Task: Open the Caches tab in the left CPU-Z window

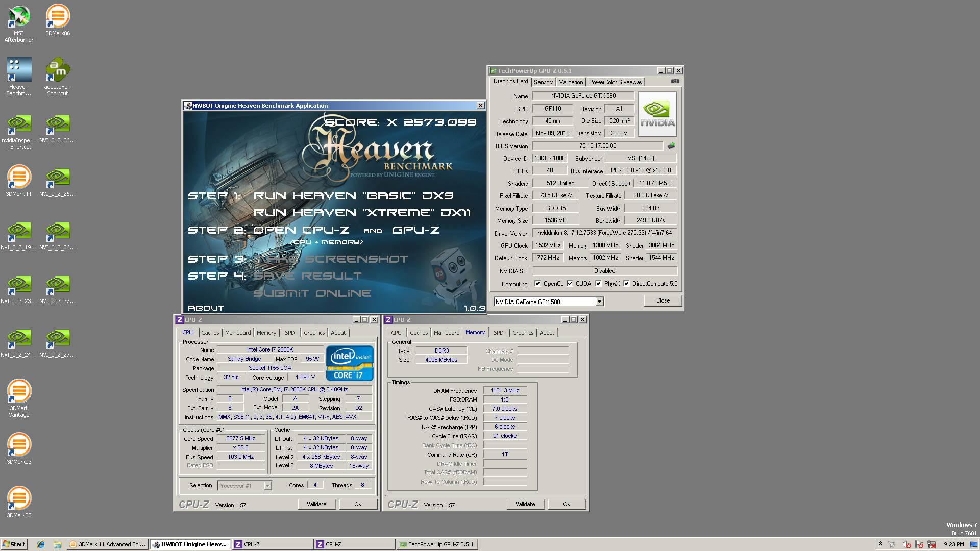Action: click(210, 333)
